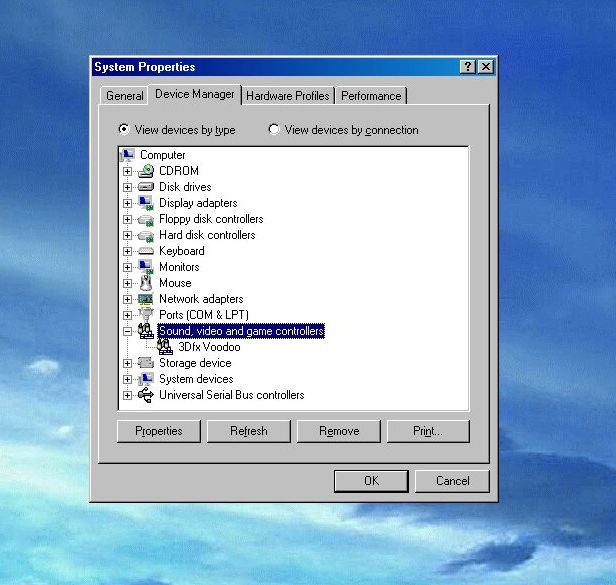
Task: Open the Performance tab
Action: pyautogui.click(x=371, y=96)
